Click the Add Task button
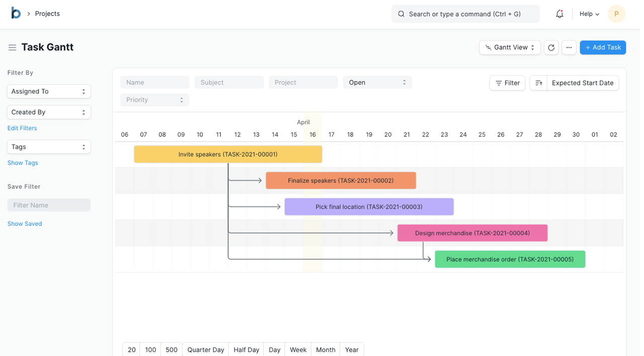Image resolution: width=644 pixels, height=356 pixels. click(603, 47)
